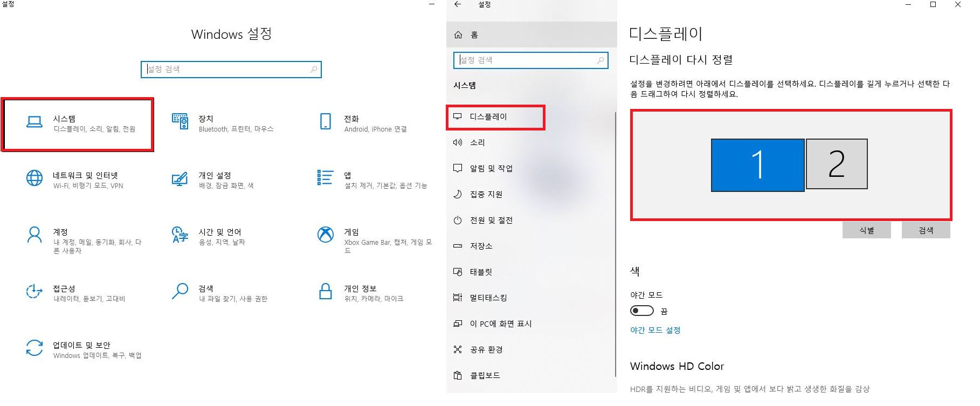Click the 태블릿 icon in sidebar

458,272
